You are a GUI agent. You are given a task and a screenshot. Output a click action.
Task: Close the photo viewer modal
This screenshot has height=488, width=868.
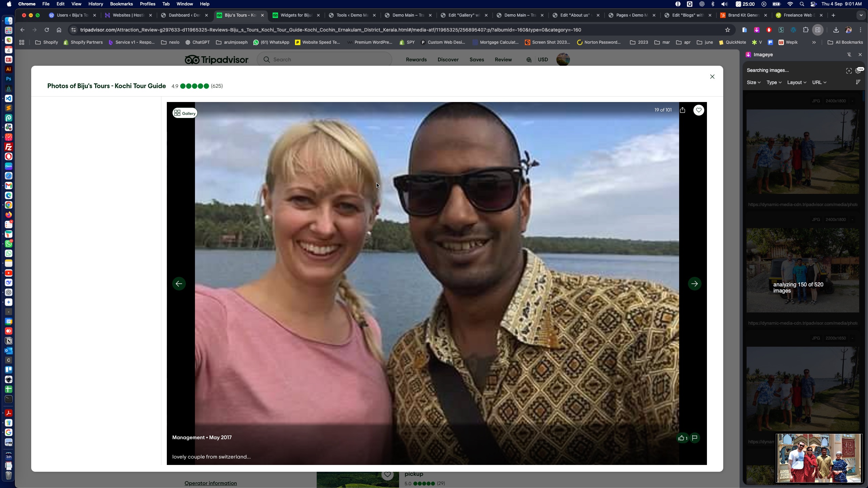(712, 77)
